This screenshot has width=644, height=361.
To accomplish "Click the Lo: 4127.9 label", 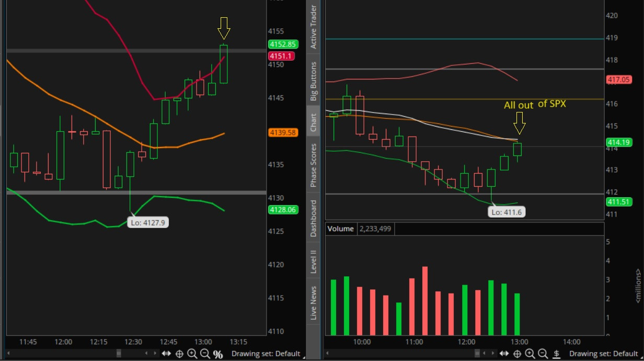I will [149, 222].
